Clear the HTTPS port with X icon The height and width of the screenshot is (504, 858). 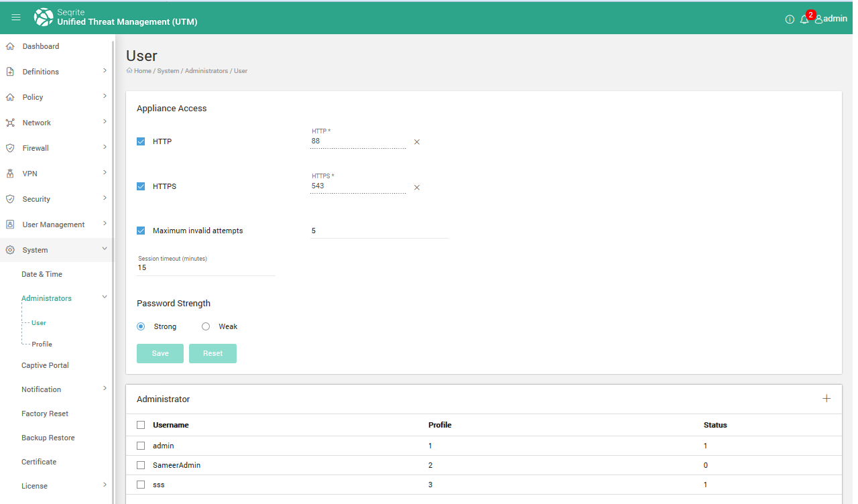(416, 188)
